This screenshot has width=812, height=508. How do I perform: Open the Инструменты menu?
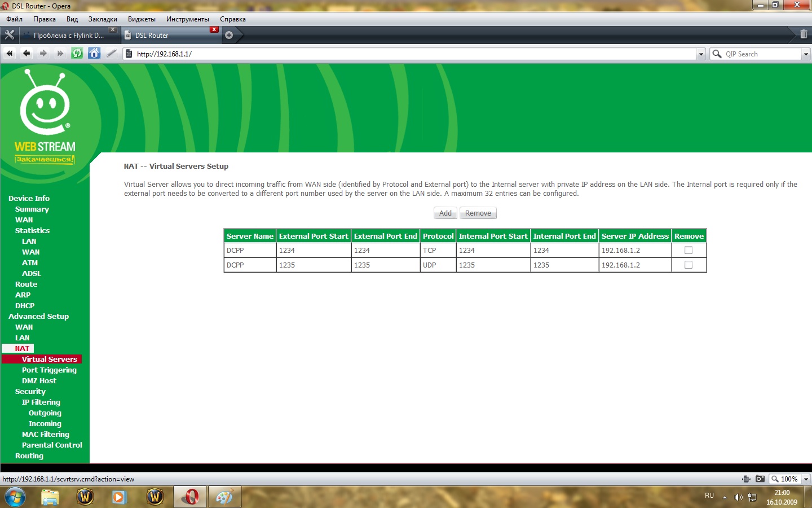(x=188, y=19)
